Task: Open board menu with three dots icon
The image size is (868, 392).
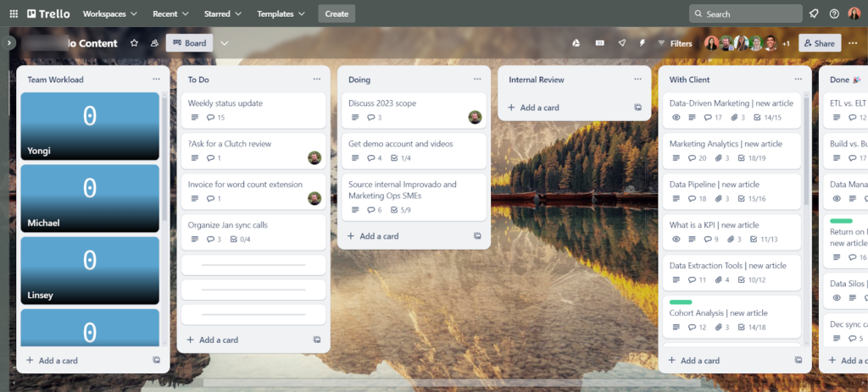Action: click(x=853, y=43)
